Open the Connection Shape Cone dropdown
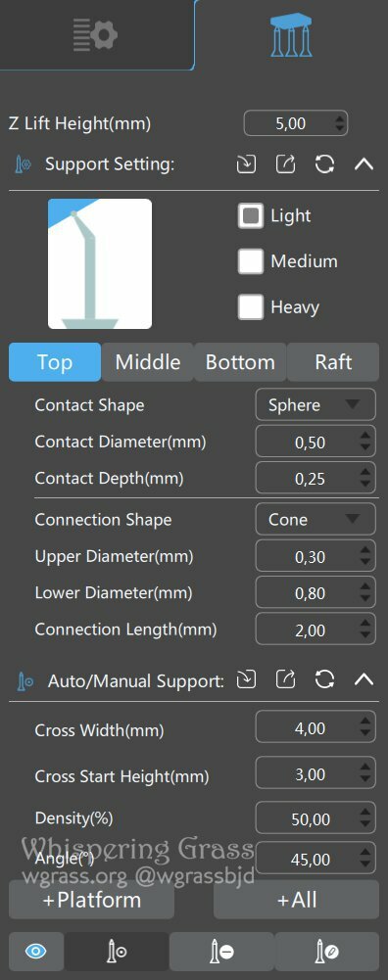The image size is (388, 980). click(315, 520)
